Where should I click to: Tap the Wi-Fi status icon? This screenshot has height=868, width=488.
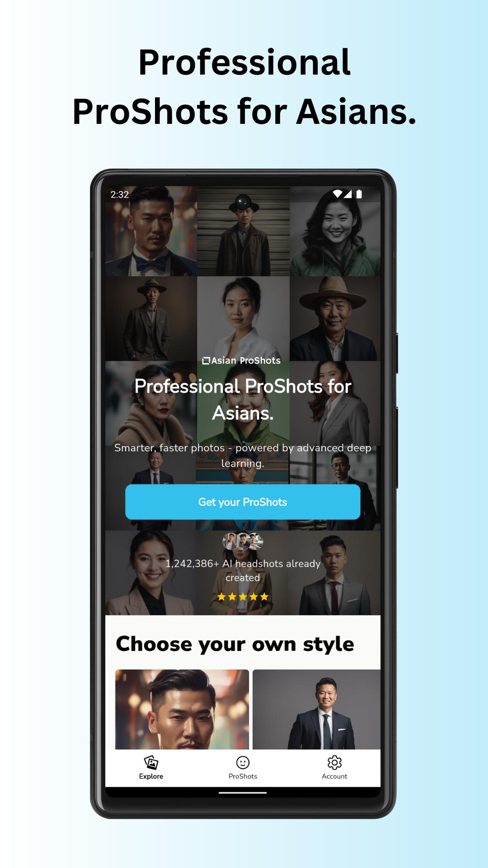(337, 194)
